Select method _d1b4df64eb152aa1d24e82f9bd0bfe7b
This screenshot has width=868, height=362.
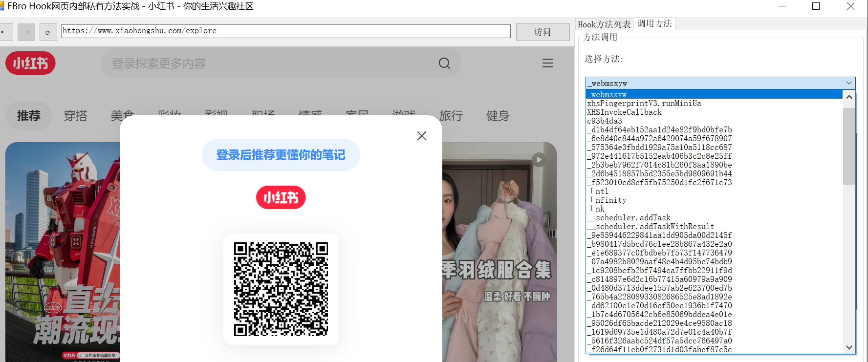(x=715, y=129)
